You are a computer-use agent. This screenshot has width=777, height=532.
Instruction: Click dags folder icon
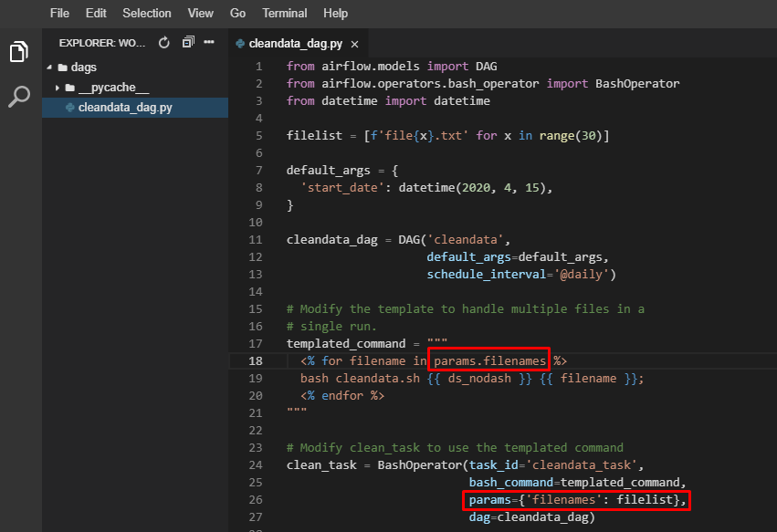click(x=62, y=68)
